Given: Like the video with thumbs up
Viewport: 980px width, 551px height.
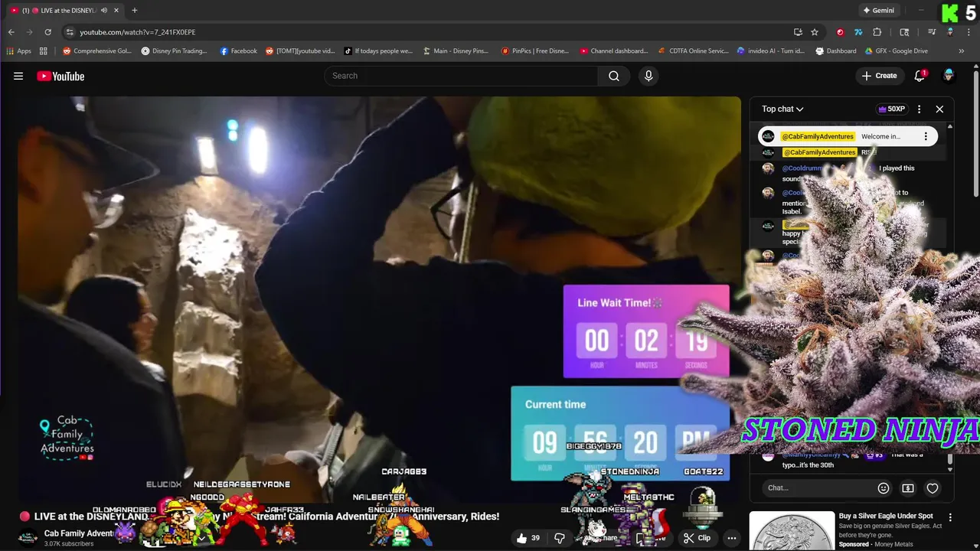Looking at the screenshot, I should 528,538.
